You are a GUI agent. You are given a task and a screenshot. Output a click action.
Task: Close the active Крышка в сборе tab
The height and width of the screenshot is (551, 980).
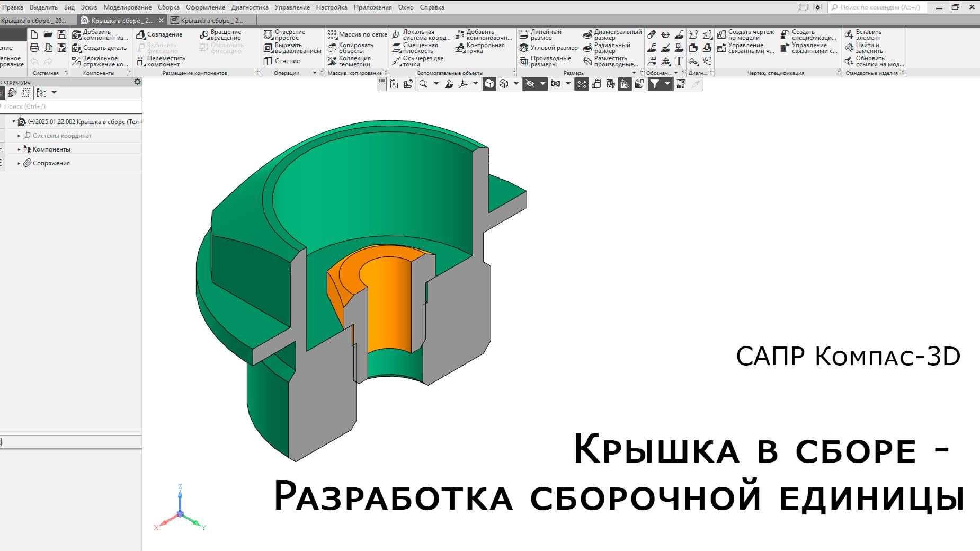pos(161,20)
